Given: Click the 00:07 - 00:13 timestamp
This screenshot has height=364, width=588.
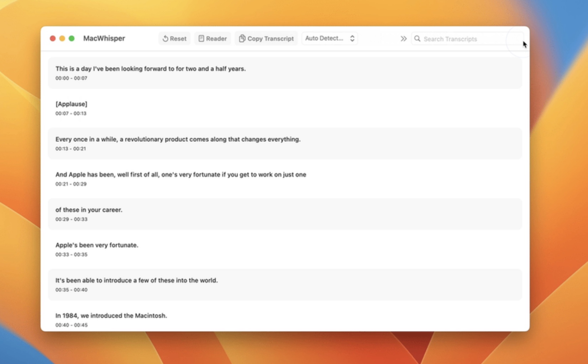Looking at the screenshot, I should (71, 113).
